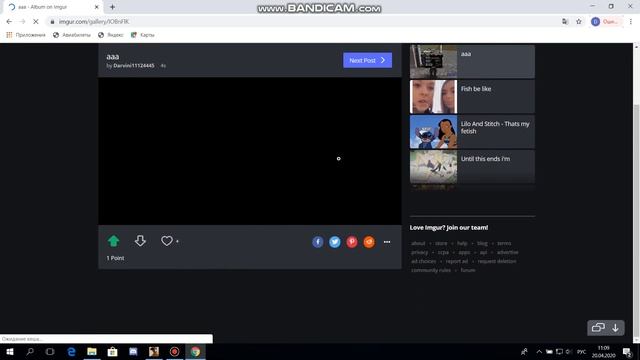
Task: Launch Microsoft Edge from the taskbar
Action: coord(71,351)
